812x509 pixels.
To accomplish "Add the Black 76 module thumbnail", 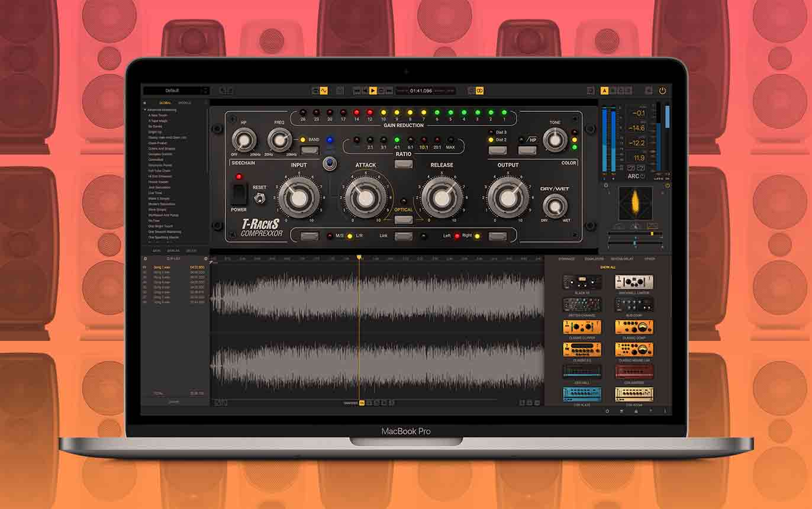I will point(582,282).
